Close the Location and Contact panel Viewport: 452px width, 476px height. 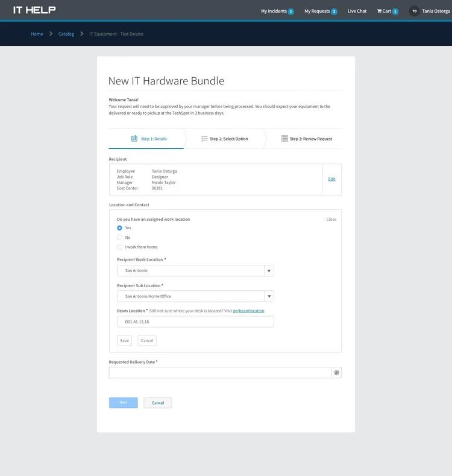click(x=331, y=219)
